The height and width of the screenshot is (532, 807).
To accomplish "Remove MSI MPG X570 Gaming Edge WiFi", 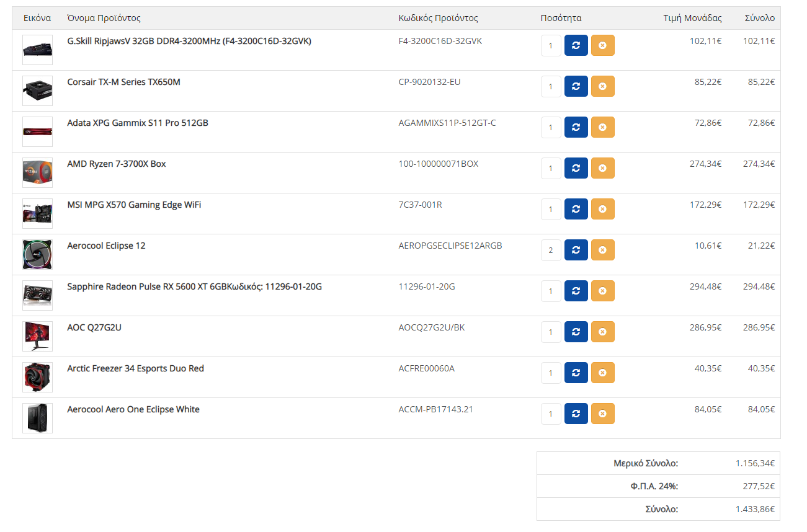I will (603, 209).
